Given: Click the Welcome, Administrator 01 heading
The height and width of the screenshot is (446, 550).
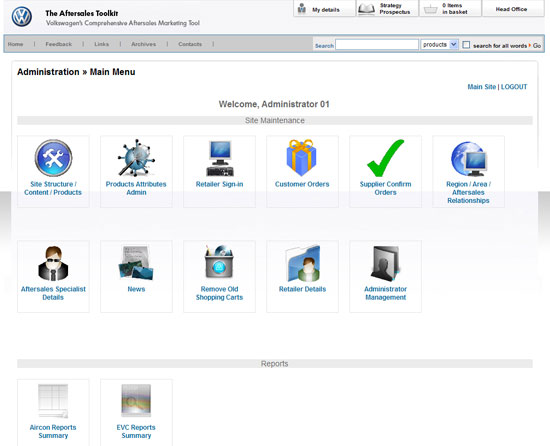Looking at the screenshot, I should [274, 104].
